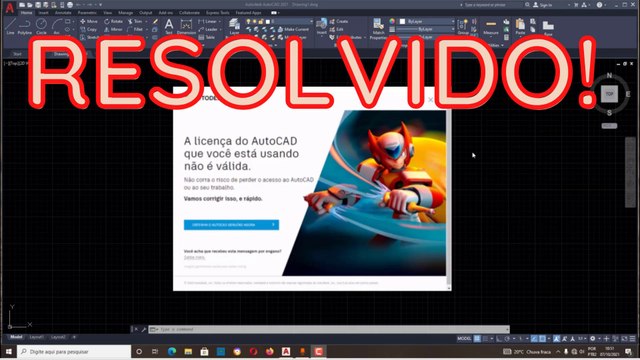Screen dimensions: 640x360
Task: Click the Start file tab
Action: (x=17, y=54)
